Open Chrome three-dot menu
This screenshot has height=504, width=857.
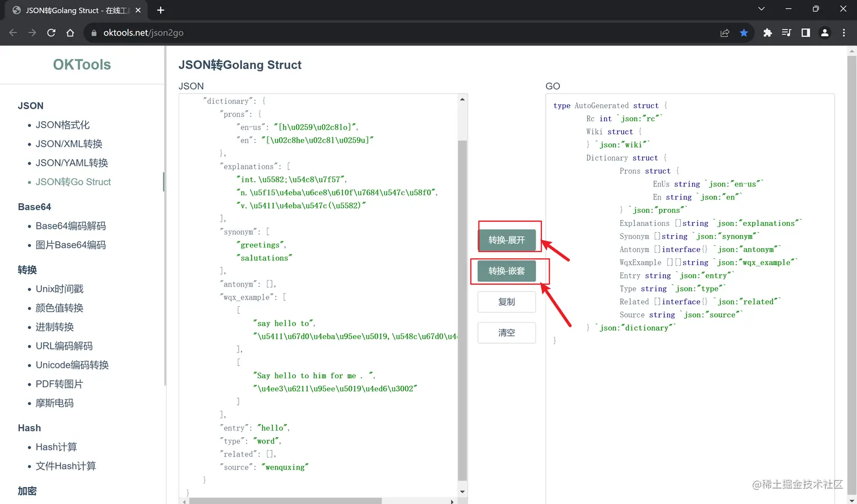pos(844,33)
